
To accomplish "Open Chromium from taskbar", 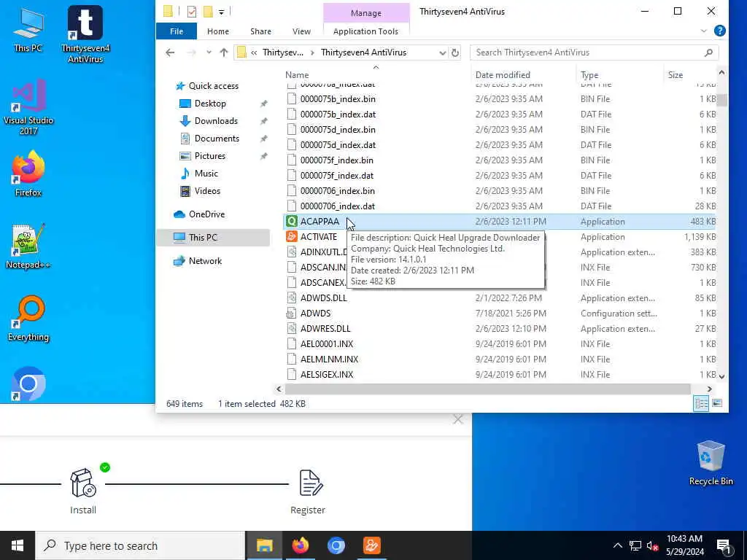I will click(x=336, y=545).
